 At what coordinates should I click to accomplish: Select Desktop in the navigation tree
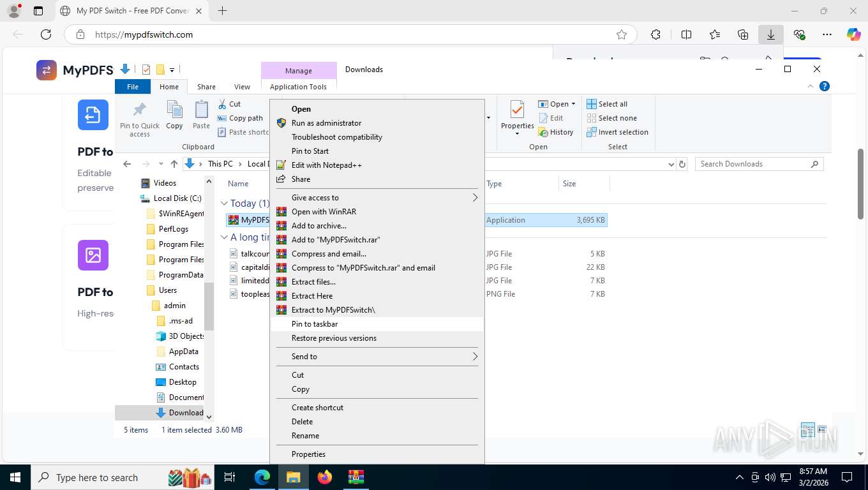[183, 382]
